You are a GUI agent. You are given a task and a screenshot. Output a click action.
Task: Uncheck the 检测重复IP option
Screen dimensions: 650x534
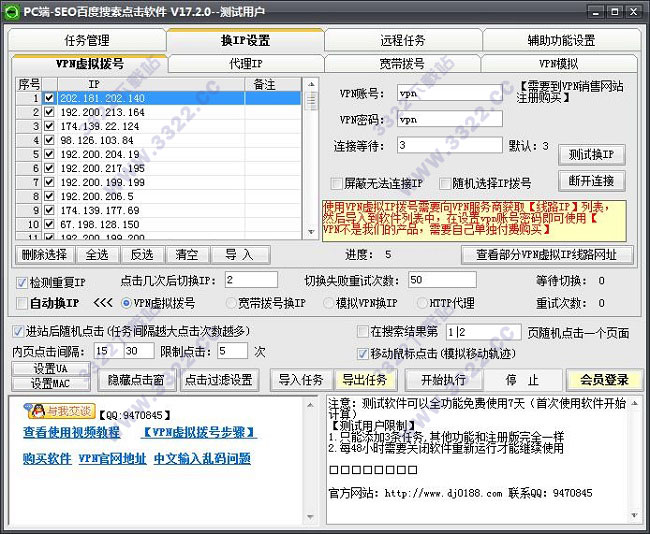(x=22, y=282)
